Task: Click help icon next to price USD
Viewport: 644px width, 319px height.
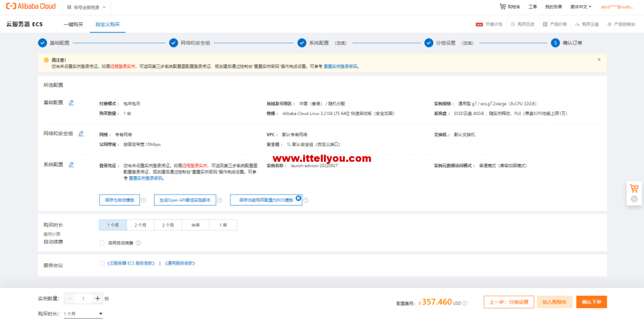Action: coord(465,303)
